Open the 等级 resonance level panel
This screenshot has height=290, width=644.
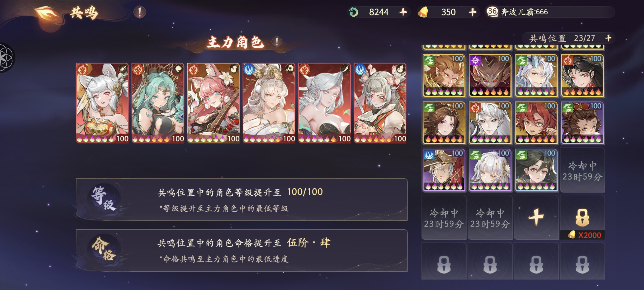pos(242,199)
